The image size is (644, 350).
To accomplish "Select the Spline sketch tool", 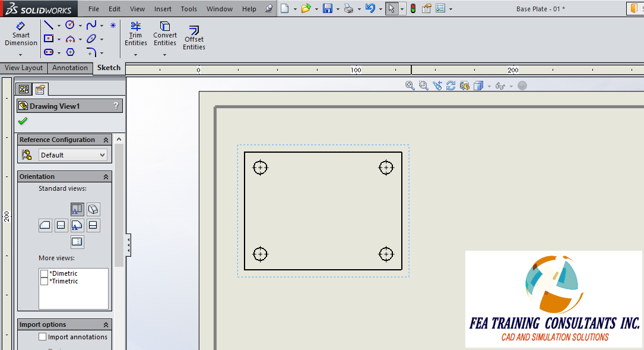I will (x=91, y=25).
